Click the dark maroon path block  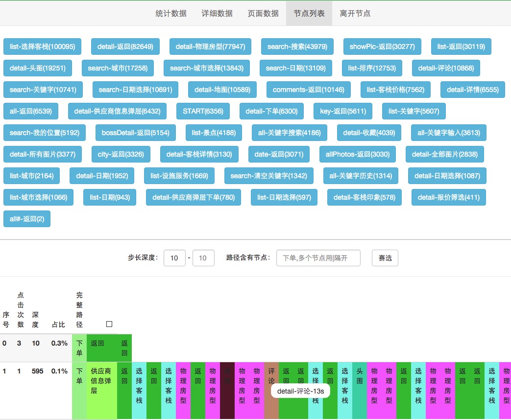pos(227,390)
